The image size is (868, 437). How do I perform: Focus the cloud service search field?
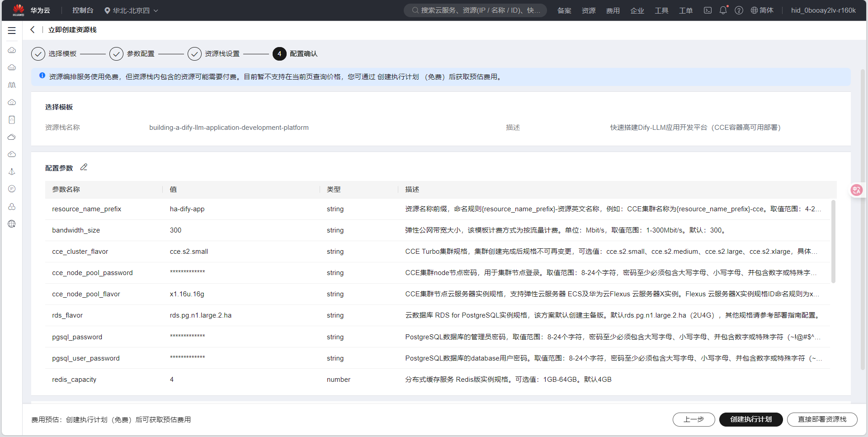coord(475,10)
